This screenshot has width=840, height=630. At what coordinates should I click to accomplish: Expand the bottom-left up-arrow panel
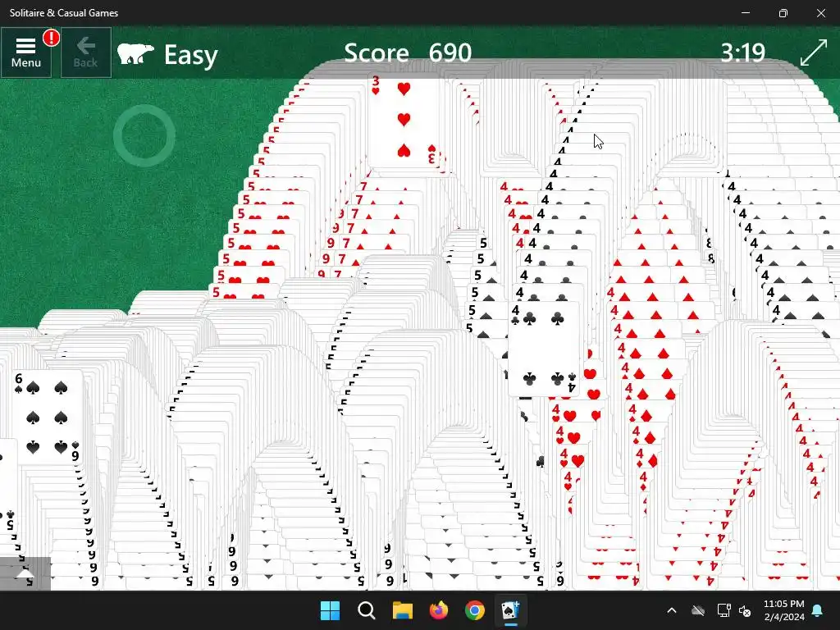coord(25,573)
